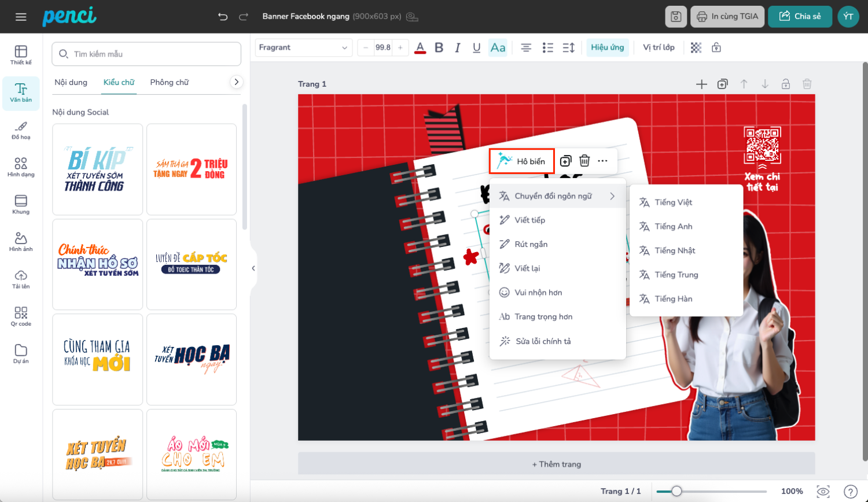The height and width of the screenshot is (502, 868).
Task: Duplicate the selected element from floating toolbar
Action: (565, 161)
